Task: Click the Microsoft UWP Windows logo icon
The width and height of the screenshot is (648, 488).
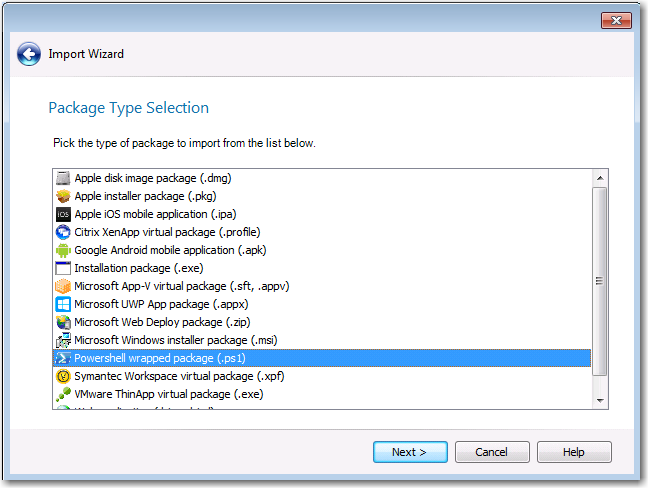Action: 63,304
